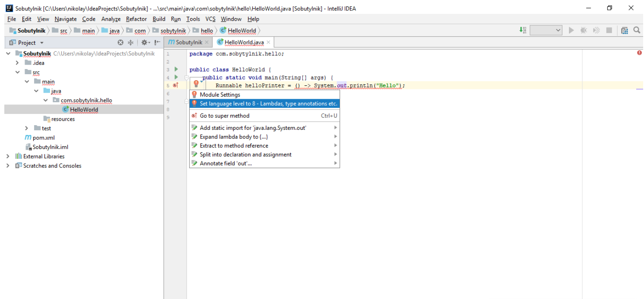
Task: Collapse the java folder in tree
Action: click(x=36, y=91)
